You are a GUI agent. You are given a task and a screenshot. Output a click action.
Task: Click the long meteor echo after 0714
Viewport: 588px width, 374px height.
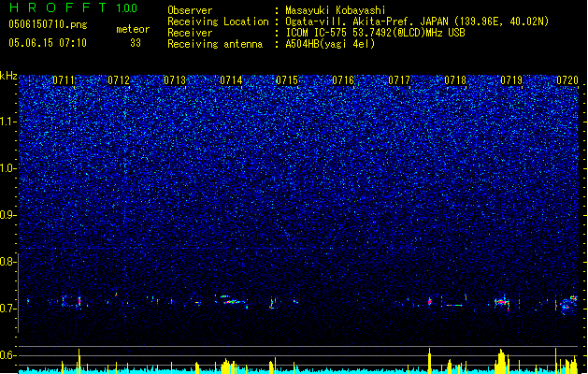click(x=235, y=301)
